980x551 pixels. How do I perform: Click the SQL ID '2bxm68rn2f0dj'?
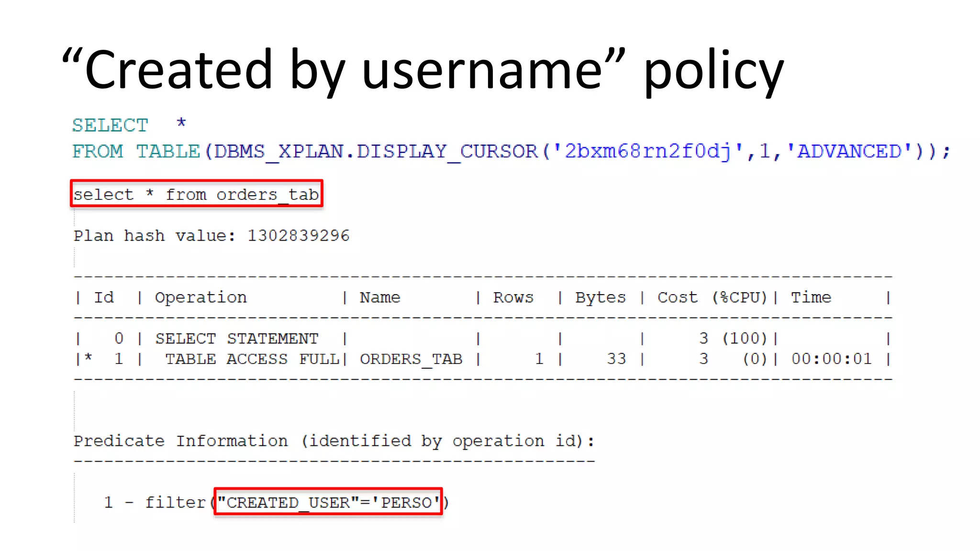[648, 152]
